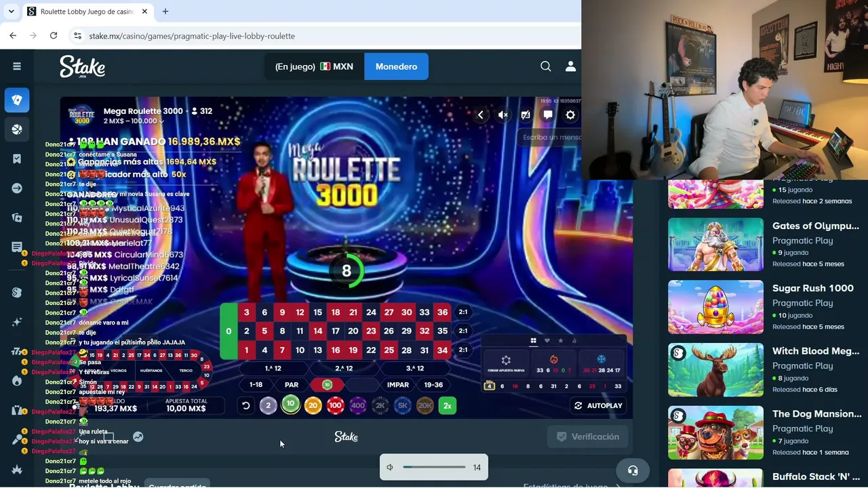Bet on black number 17
This screenshot has height=488, width=868.
[x=335, y=331]
